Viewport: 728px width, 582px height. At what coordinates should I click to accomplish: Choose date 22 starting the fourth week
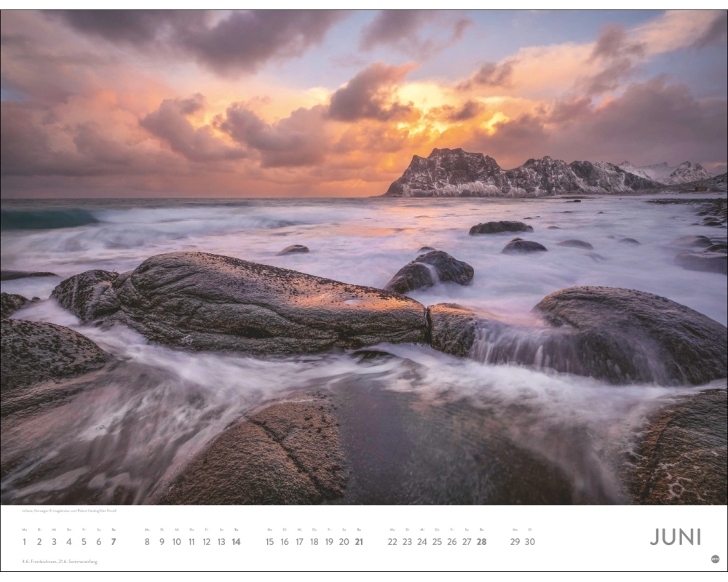click(x=392, y=542)
